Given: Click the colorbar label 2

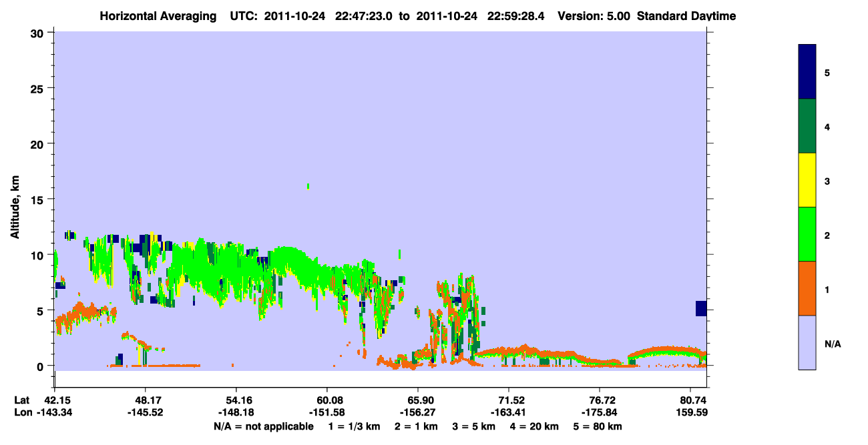Looking at the screenshot, I should point(827,234).
